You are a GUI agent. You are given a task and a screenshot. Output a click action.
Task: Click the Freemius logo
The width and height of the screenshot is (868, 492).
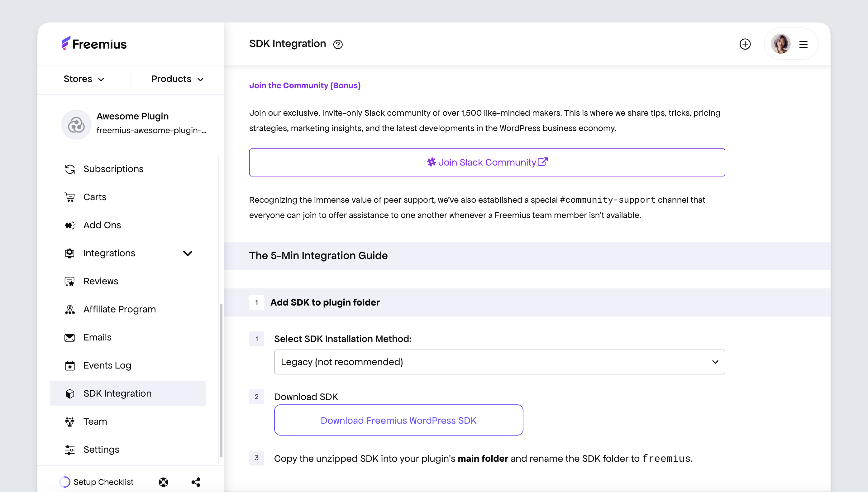[x=94, y=44]
